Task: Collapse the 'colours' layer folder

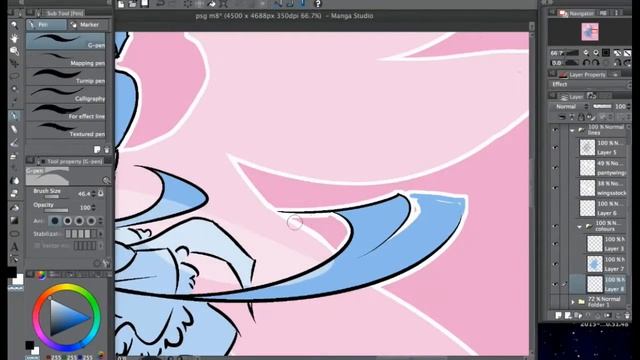Action: tap(579, 226)
